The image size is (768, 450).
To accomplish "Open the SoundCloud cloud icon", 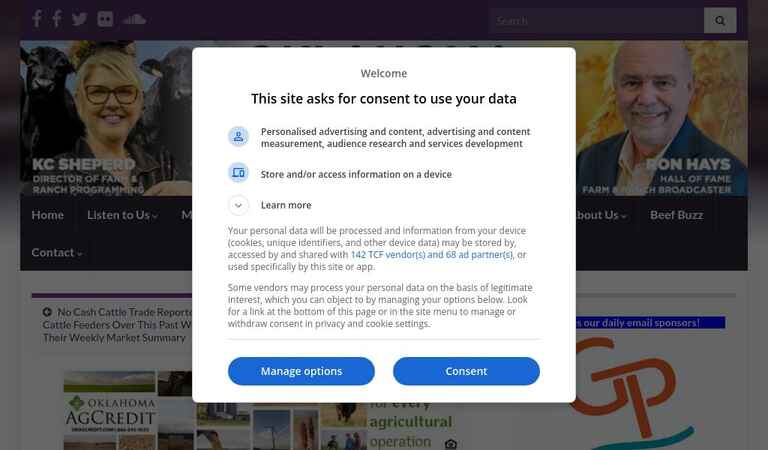I will point(134,19).
